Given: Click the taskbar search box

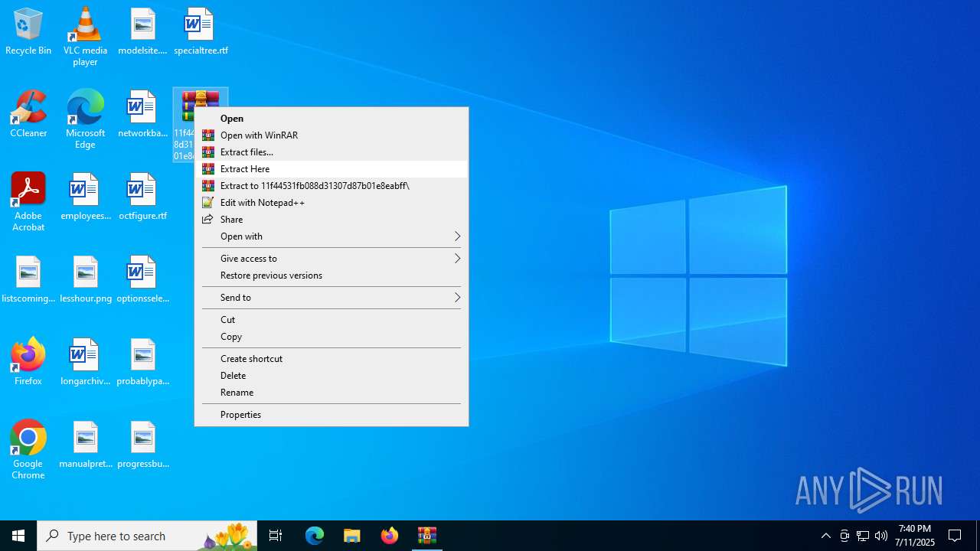Looking at the screenshot, I should [147, 536].
